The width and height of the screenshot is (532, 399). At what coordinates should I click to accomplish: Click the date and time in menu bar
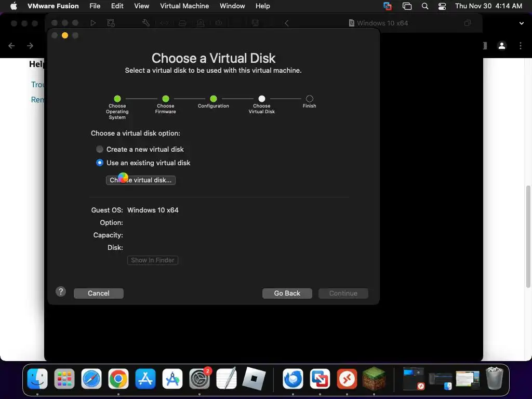point(488,6)
